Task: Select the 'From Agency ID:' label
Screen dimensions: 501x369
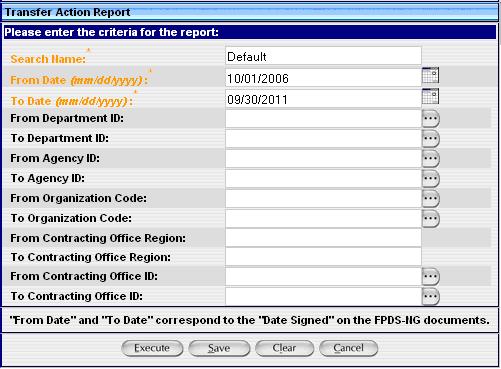Action: 55,159
